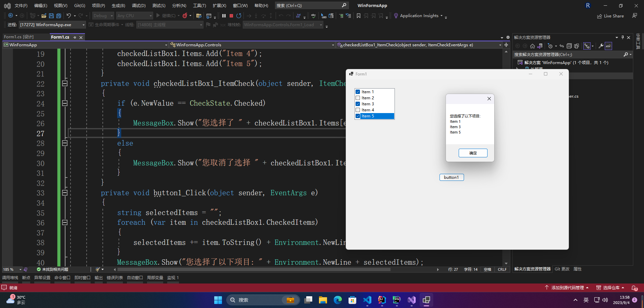Click Collapse All in Solution Explorer
Image resolution: width=644 pixels, height=308 pixels.
(x=569, y=46)
